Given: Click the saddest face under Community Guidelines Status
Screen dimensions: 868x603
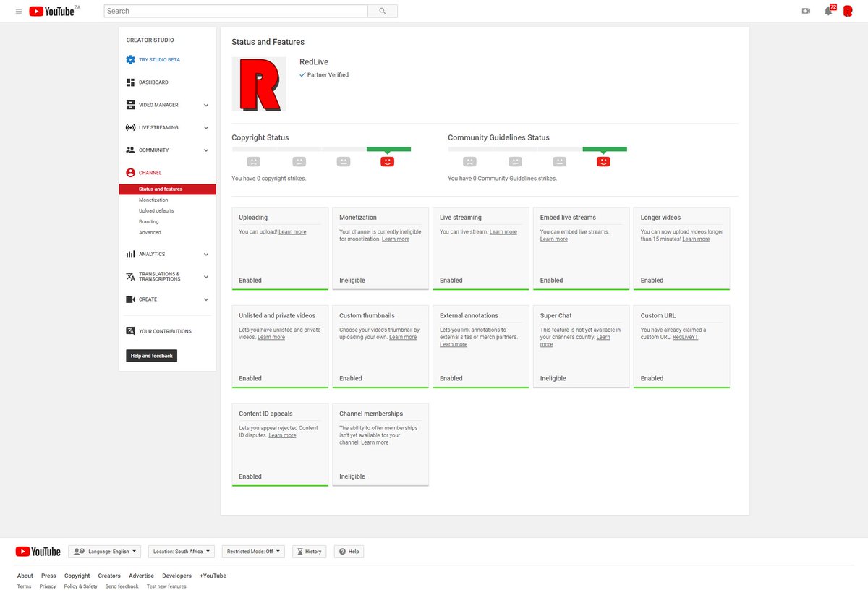Looking at the screenshot, I should click(x=469, y=162).
